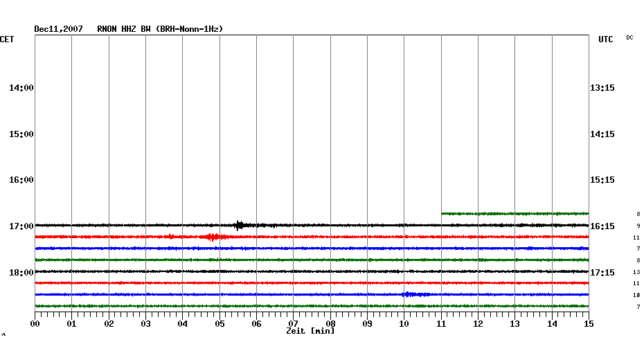Click the large red seismic burst before minute 05

coord(213,237)
